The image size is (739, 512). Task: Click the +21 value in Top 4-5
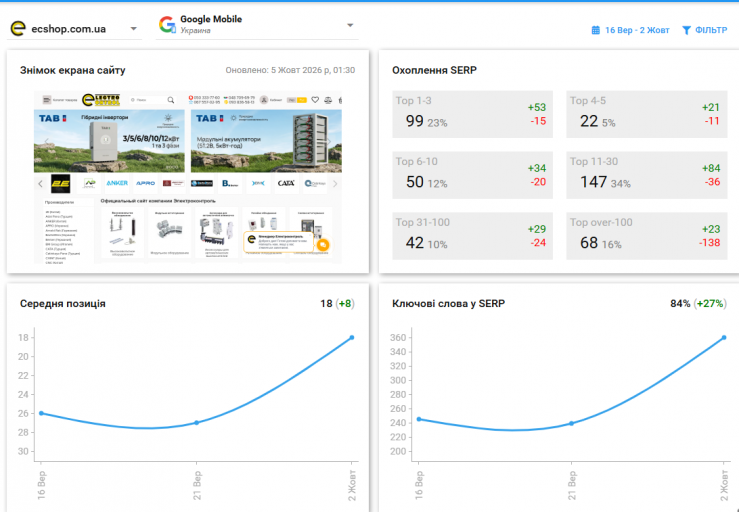coord(711,107)
